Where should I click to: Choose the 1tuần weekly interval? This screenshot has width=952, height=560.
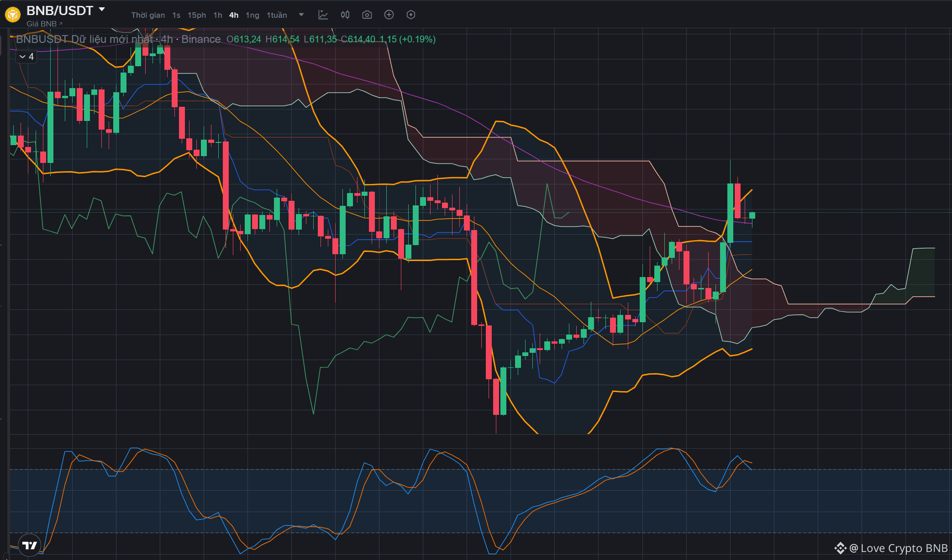coord(277,15)
